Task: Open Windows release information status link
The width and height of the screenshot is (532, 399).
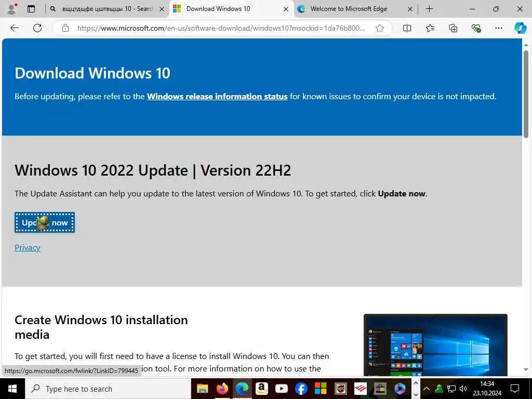Action: pos(217,96)
